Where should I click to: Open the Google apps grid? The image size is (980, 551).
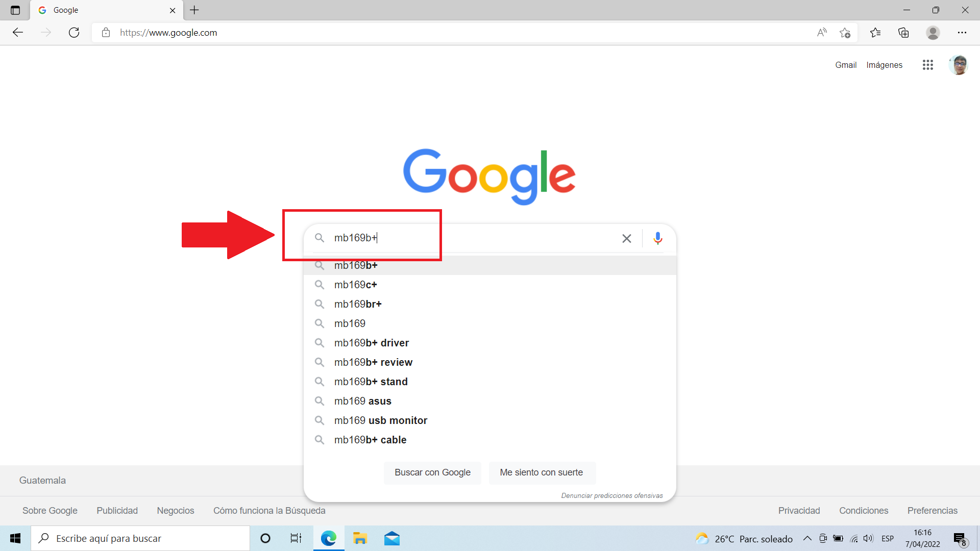[x=927, y=65]
